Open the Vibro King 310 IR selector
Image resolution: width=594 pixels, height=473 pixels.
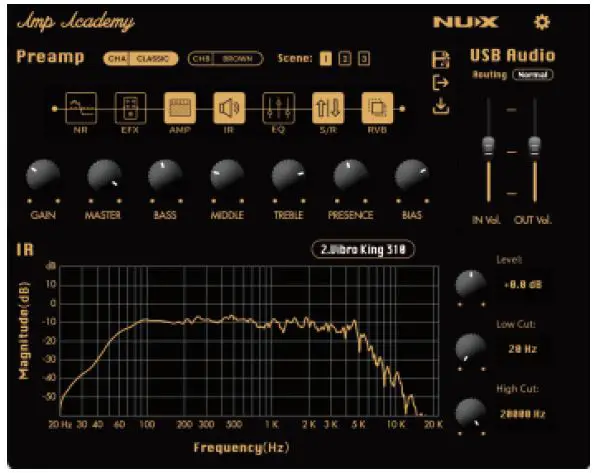click(x=363, y=250)
